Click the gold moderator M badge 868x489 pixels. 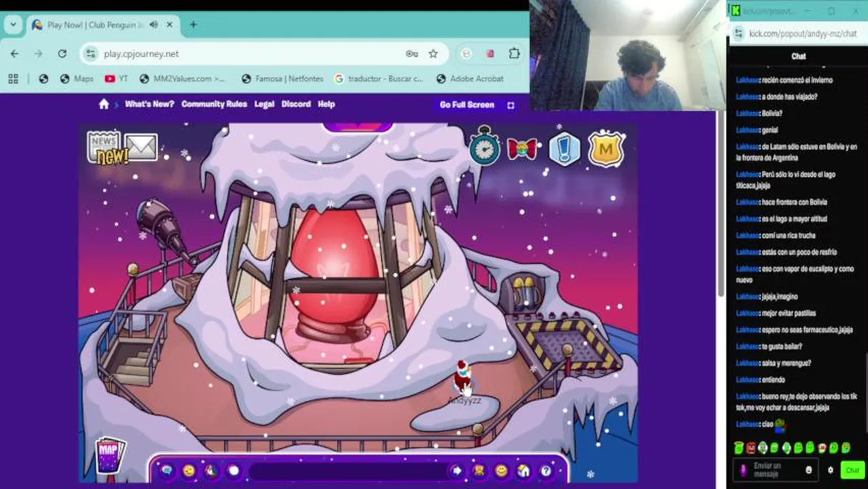click(x=606, y=149)
